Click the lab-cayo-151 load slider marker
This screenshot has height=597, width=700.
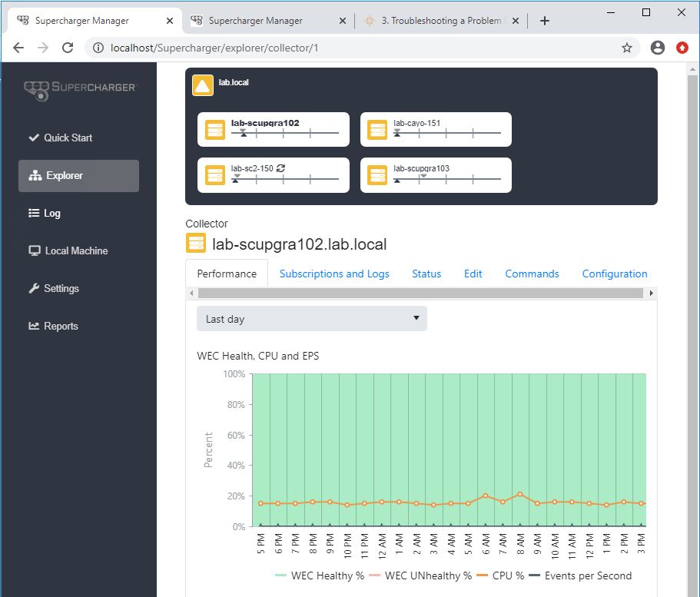[397, 133]
